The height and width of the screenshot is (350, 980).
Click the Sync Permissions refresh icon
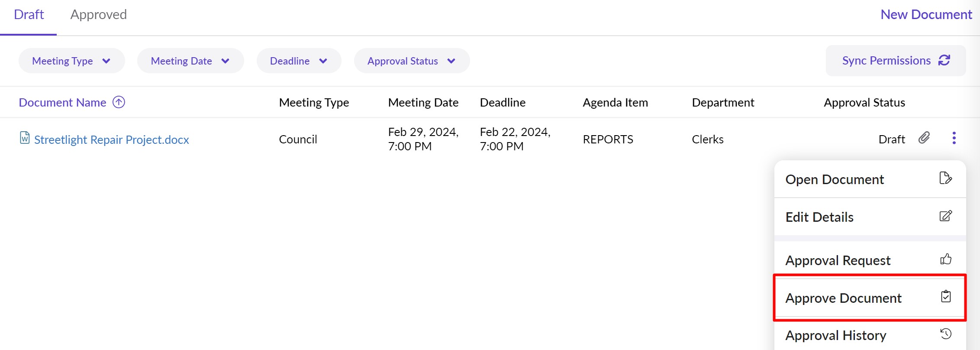[x=944, y=61]
